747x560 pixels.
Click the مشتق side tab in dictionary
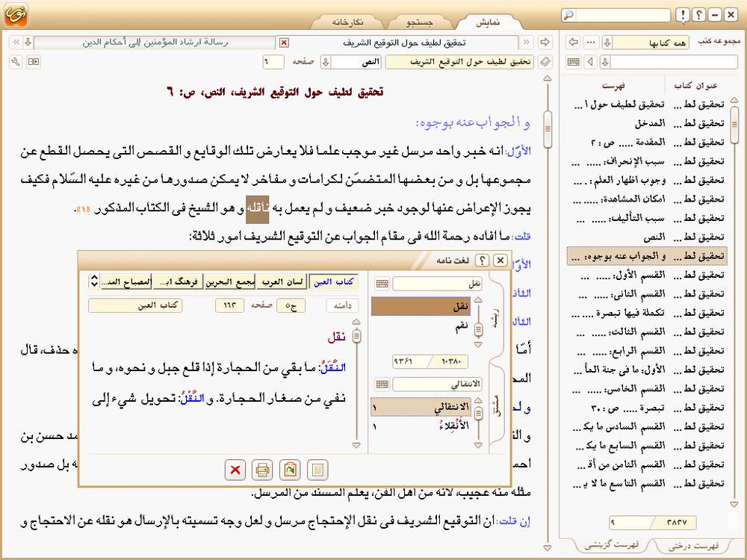496,405
